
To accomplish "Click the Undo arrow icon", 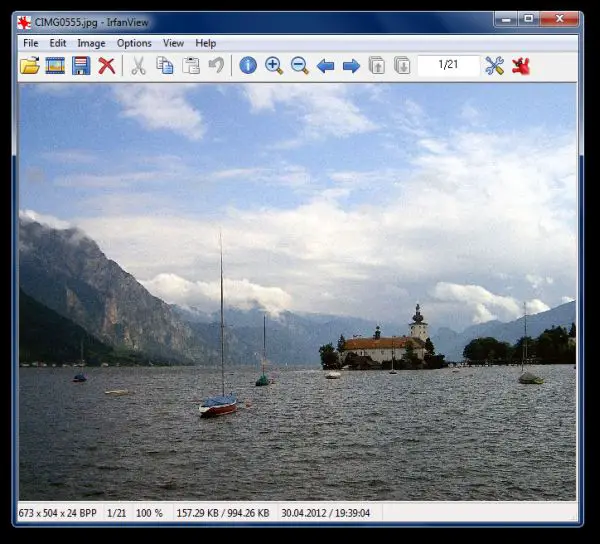I will [x=217, y=65].
